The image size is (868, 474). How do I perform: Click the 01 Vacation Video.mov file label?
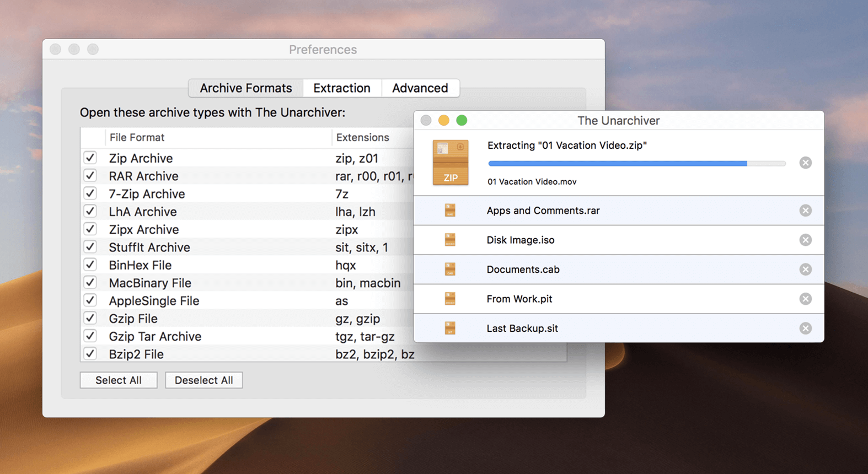pyautogui.click(x=532, y=181)
